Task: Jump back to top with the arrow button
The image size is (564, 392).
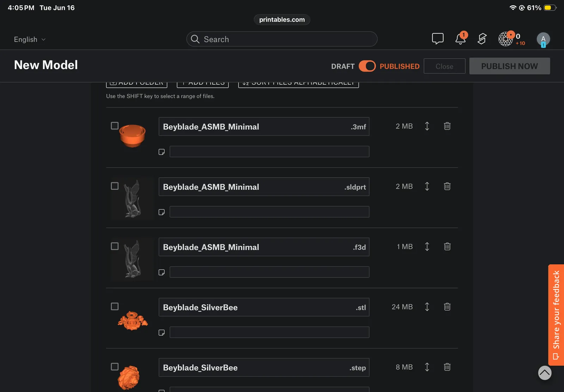Action: (x=545, y=373)
